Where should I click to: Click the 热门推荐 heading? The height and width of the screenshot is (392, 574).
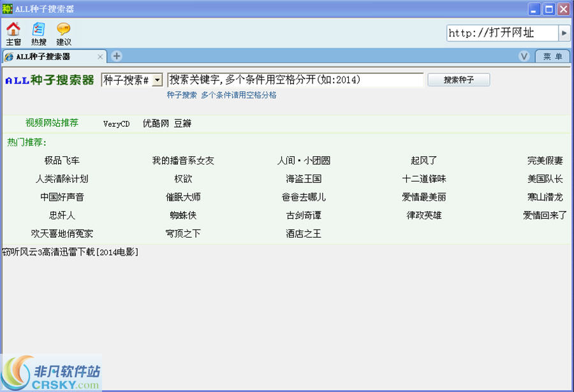tap(27, 142)
